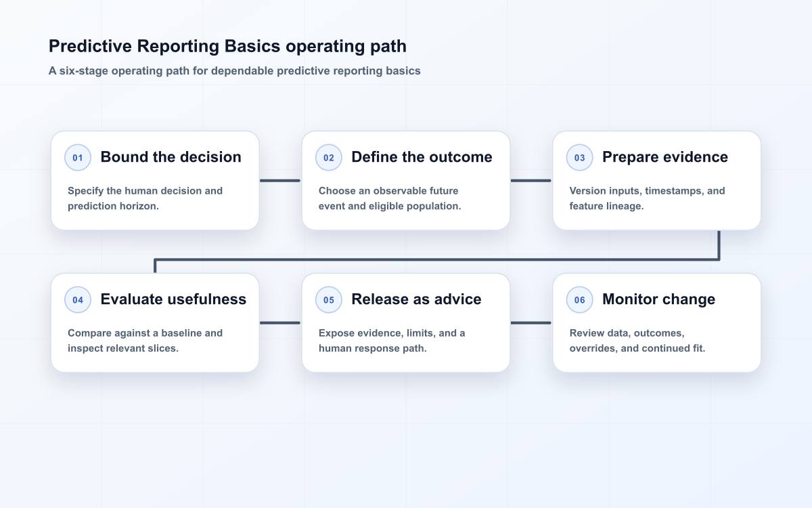The width and height of the screenshot is (812, 508).
Task: Select the 'Monitor change' heading
Action: click(x=659, y=299)
